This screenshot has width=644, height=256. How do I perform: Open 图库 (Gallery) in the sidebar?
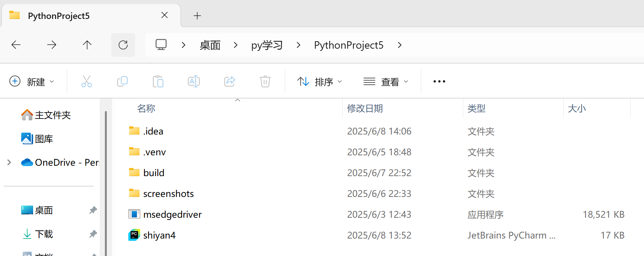coord(44,139)
